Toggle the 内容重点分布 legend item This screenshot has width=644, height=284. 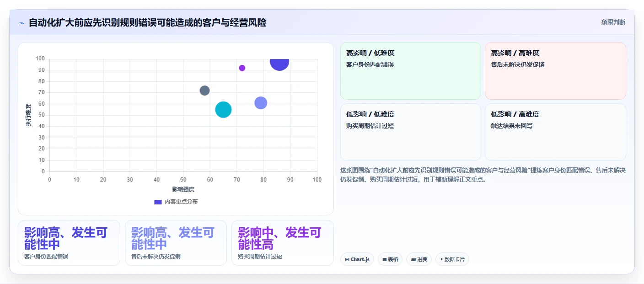pos(176,202)
